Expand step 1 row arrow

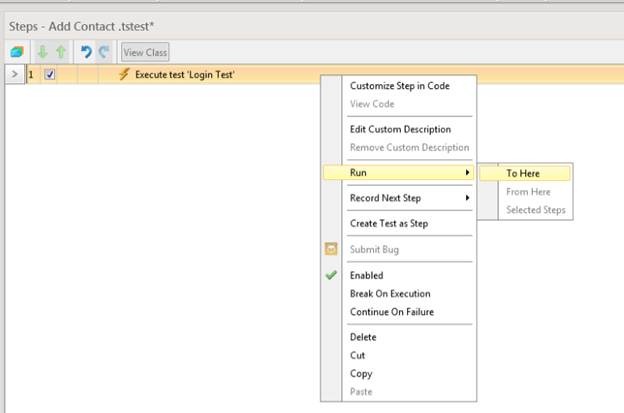pyautogui.click(x=14, y=74)
